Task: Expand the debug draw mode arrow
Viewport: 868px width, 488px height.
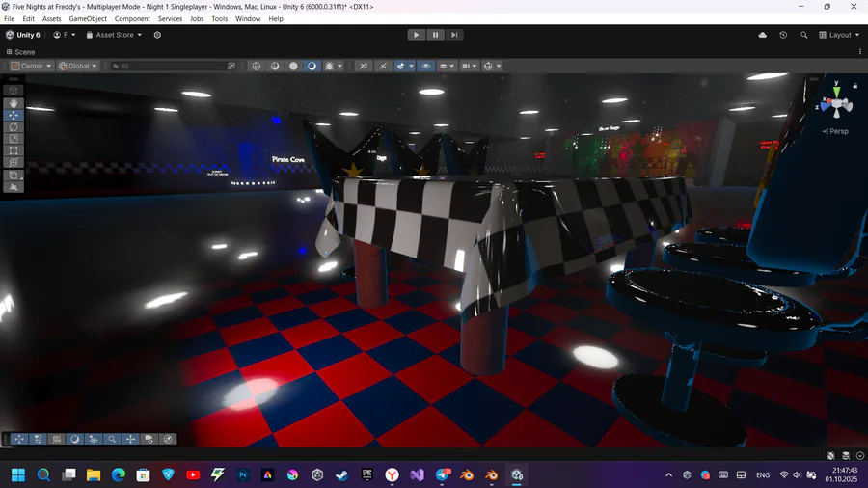Action: 339,66
